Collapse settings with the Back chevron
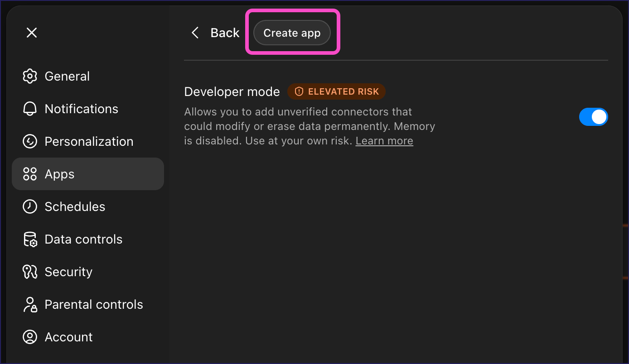The height and width of the screenshot is (364, 629). [195, 33]
